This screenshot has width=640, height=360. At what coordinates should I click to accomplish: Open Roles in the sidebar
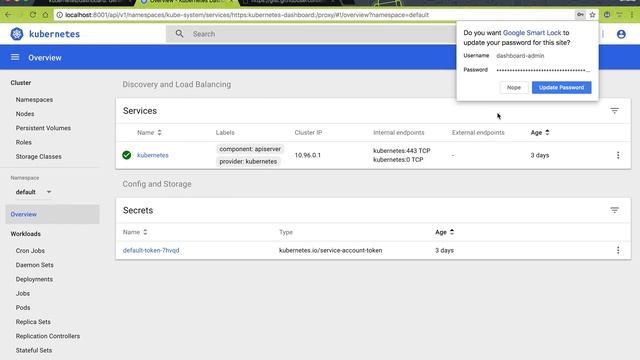24,142
